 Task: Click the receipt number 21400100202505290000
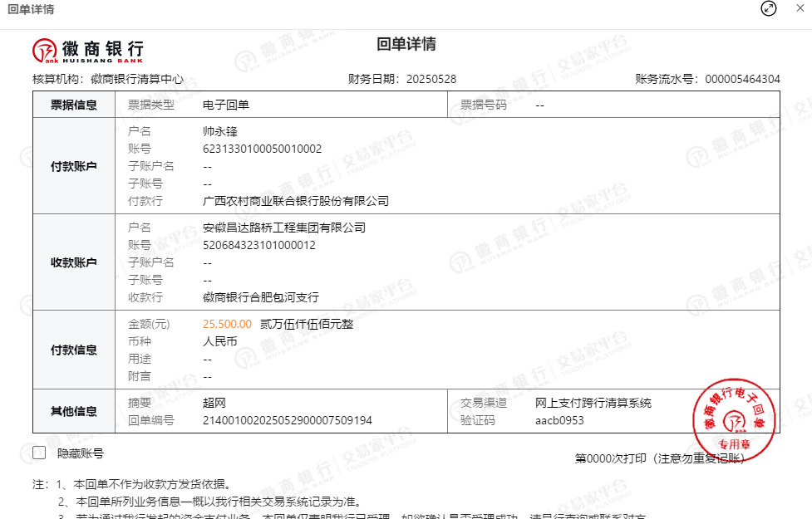287,420
